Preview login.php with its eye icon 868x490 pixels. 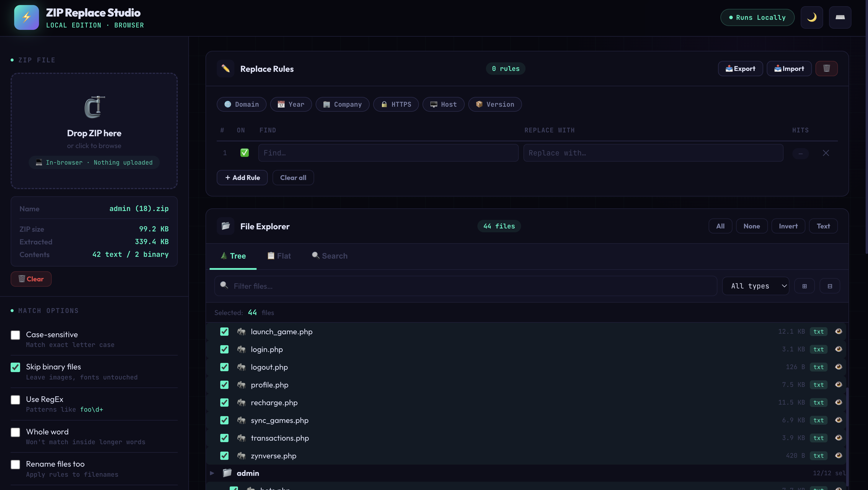[x=838, y=349]
